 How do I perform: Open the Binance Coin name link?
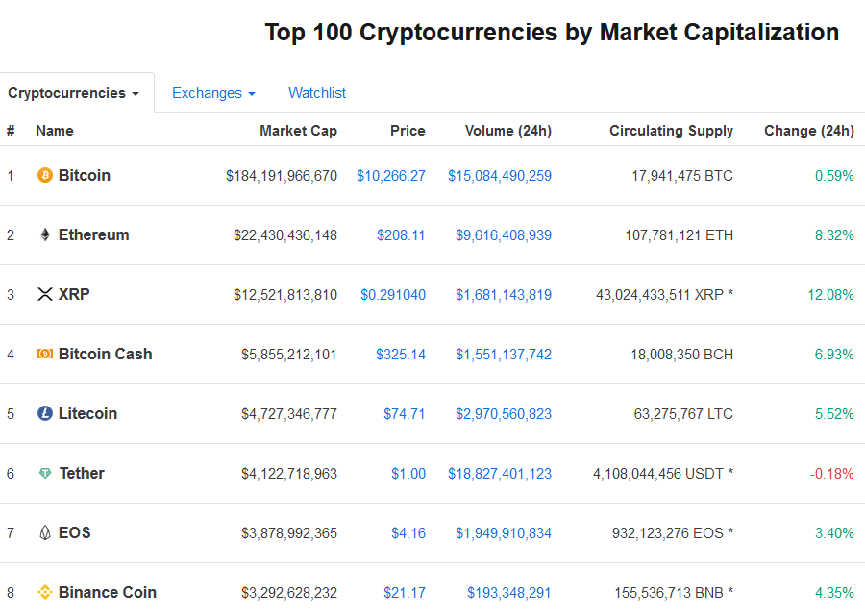pos(108,592)
